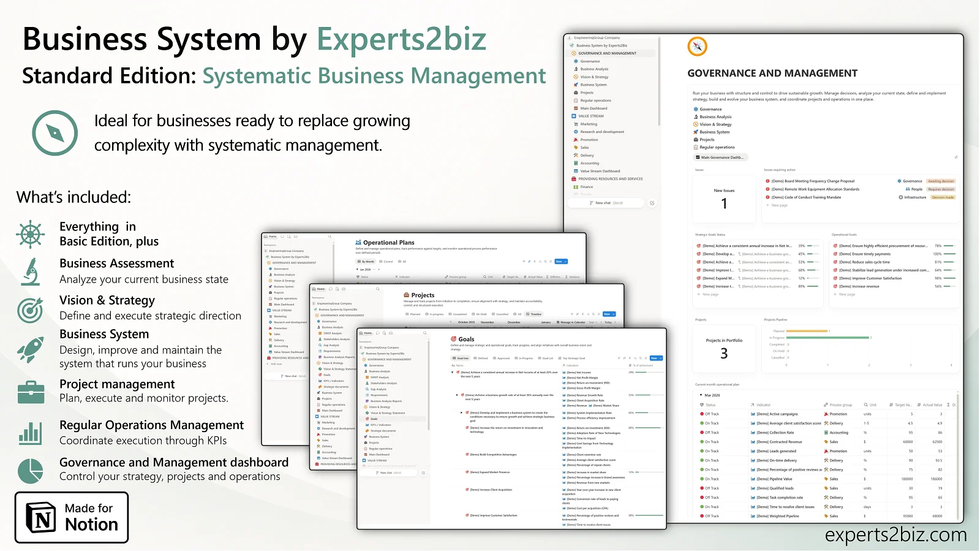
Task: Click the Notion logo in Made for Notion badge
Action: pyautogui.click(x=41, y=518)
